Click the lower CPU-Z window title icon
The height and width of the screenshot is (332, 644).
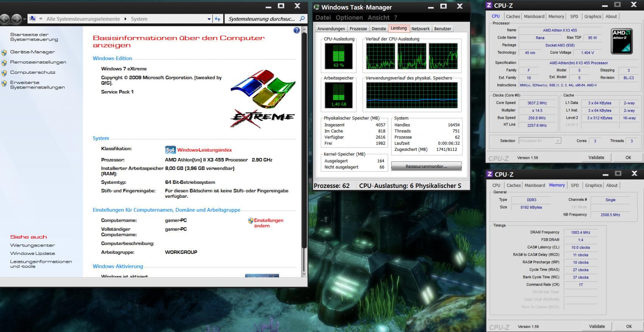[x=490, y=174]
